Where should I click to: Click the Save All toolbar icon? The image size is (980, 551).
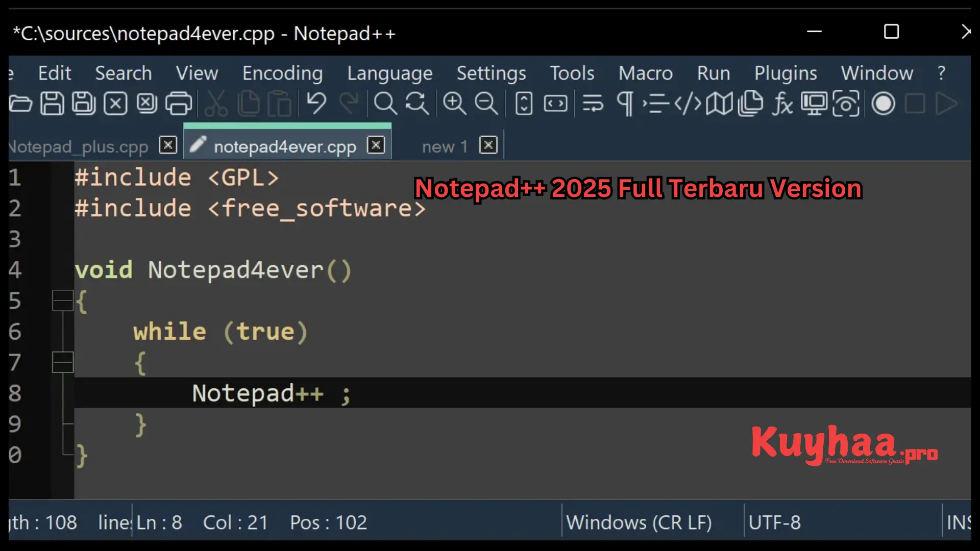coord(84,104)
